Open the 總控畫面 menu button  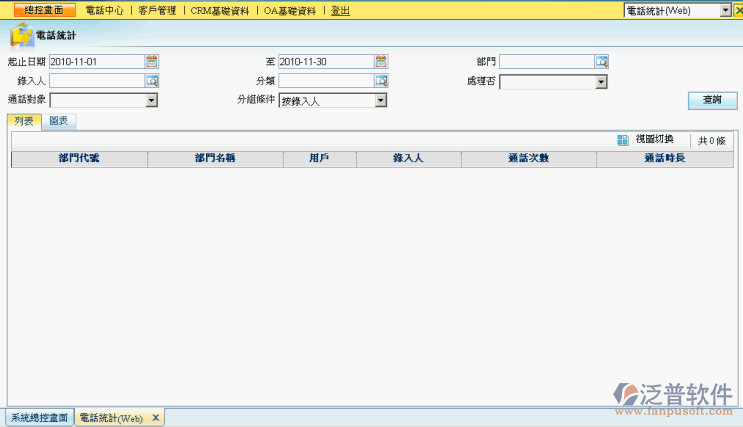click(45, 10)
